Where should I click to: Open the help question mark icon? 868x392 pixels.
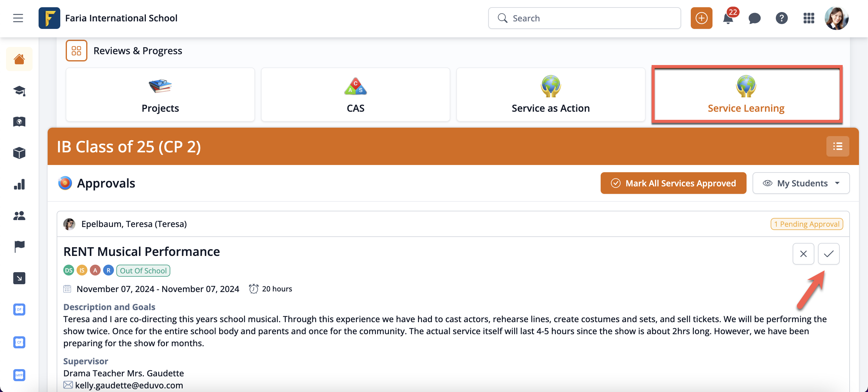(782, 18)
